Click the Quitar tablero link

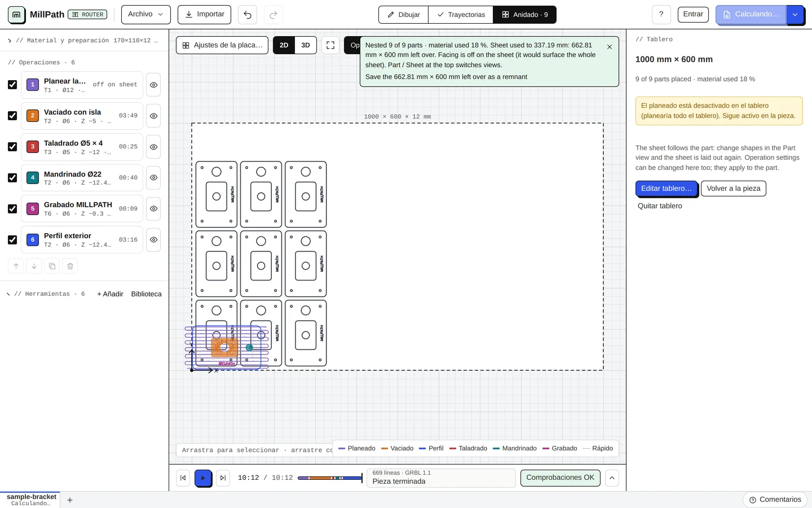coord(660,206)
